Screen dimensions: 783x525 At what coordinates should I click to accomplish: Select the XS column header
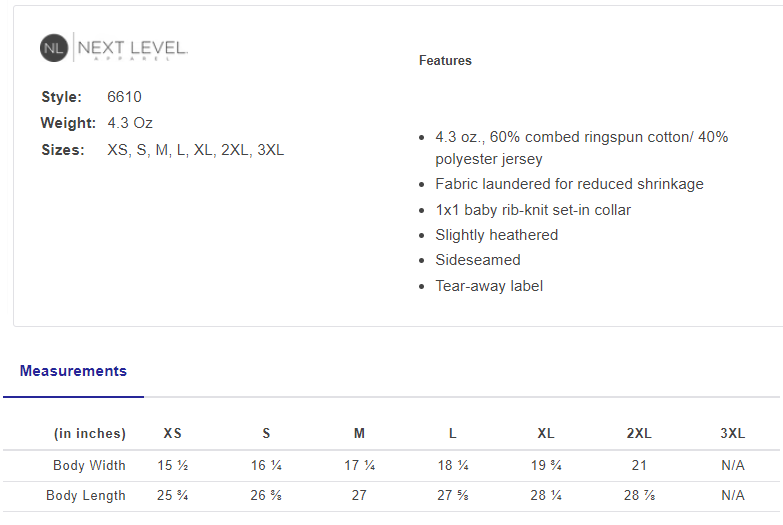tap(173, 434)
